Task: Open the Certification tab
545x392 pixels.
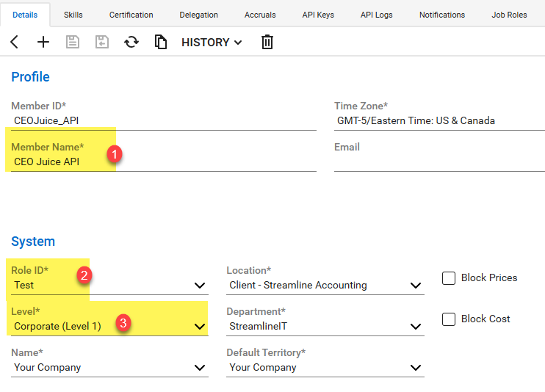Action: click(131, 15)
